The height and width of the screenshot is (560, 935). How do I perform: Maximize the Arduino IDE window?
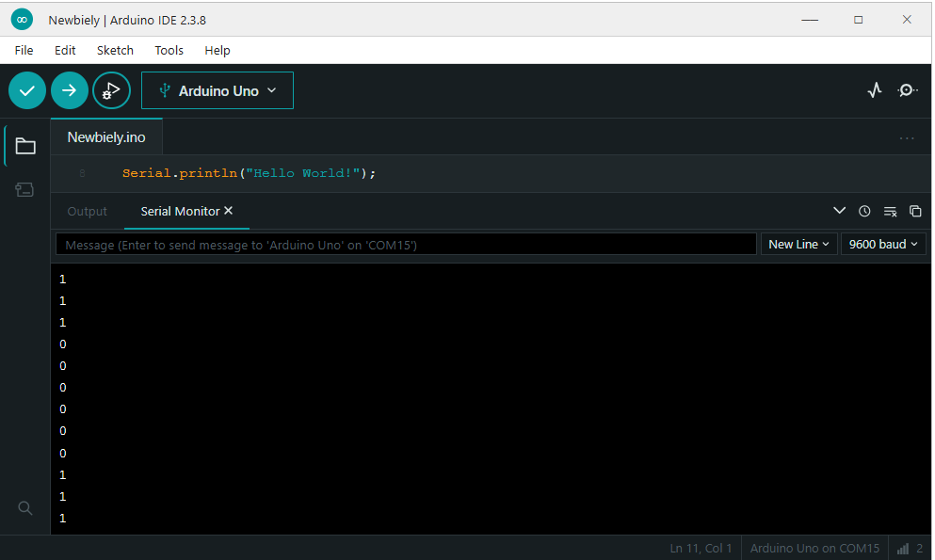coord(858,20)
